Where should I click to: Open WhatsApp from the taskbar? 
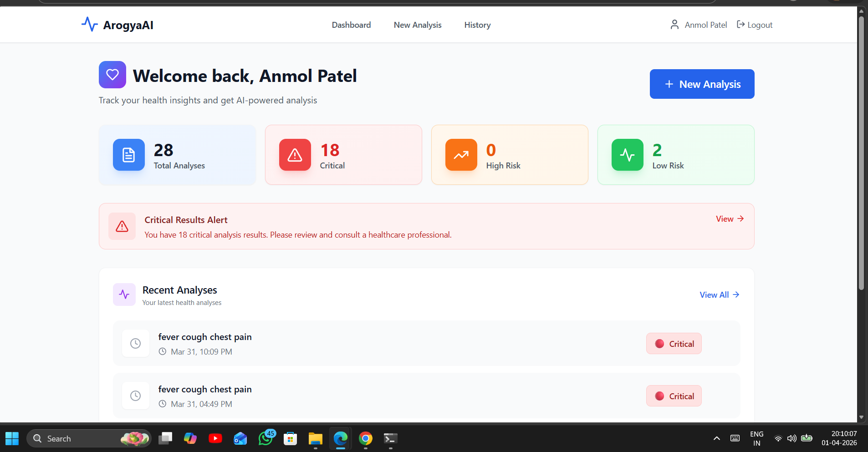coord(266,438)
